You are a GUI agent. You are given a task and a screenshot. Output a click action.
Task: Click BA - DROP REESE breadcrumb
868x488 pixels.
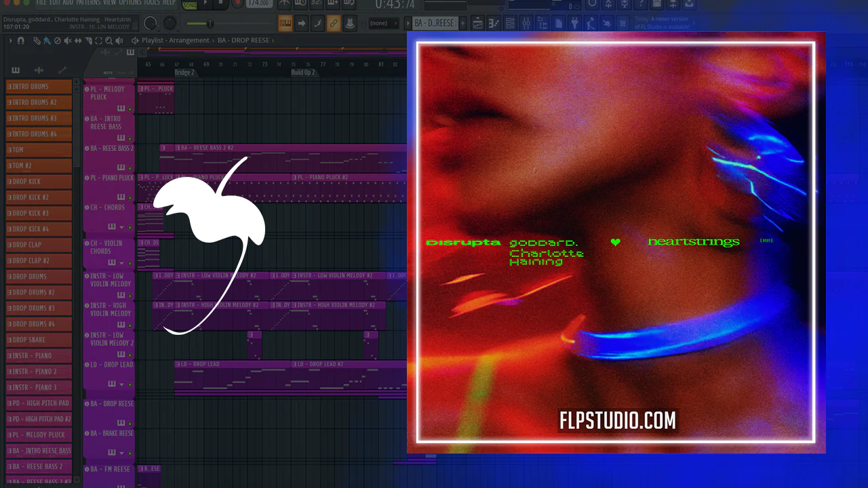[243, 41]
